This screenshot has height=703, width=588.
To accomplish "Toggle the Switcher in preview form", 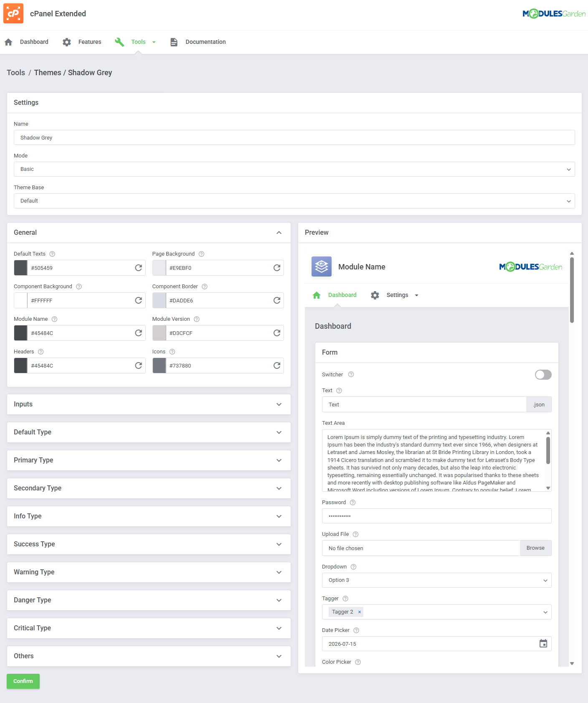I will 543,375.
